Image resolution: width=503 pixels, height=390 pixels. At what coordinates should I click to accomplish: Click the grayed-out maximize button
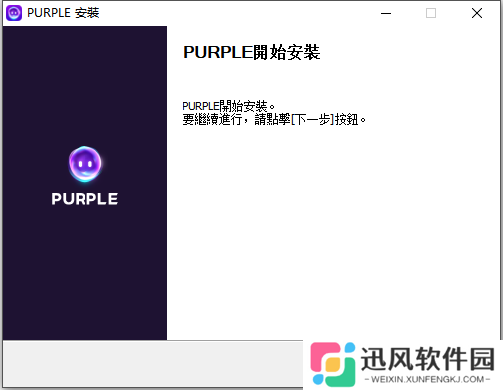click(431, 13)
